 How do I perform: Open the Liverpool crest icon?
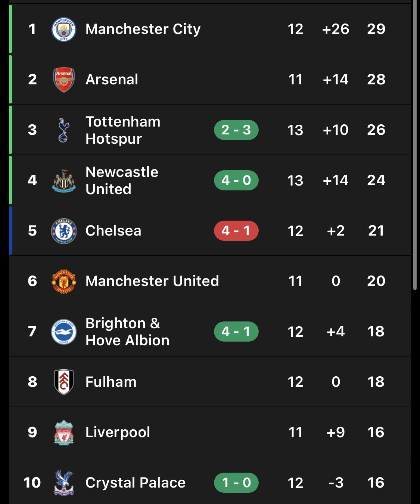tap(64, 432)
